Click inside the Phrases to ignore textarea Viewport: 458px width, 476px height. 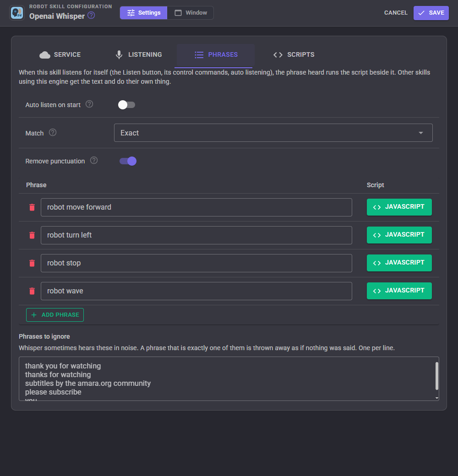(x=229, y=379)
